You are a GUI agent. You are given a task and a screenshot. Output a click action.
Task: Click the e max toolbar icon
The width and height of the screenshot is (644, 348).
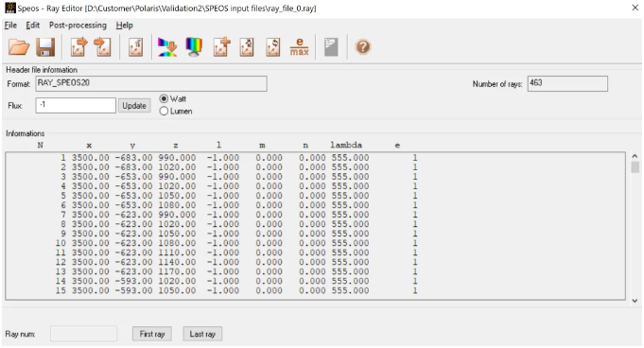coord(300,47)
